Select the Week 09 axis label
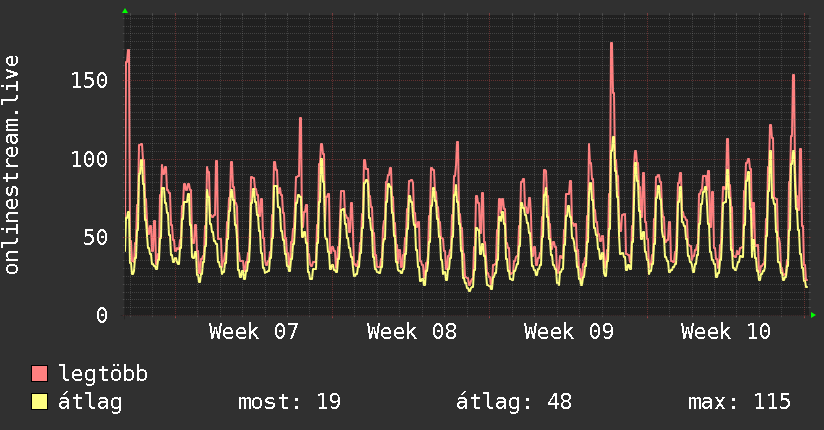 click(x=569, y=332)
